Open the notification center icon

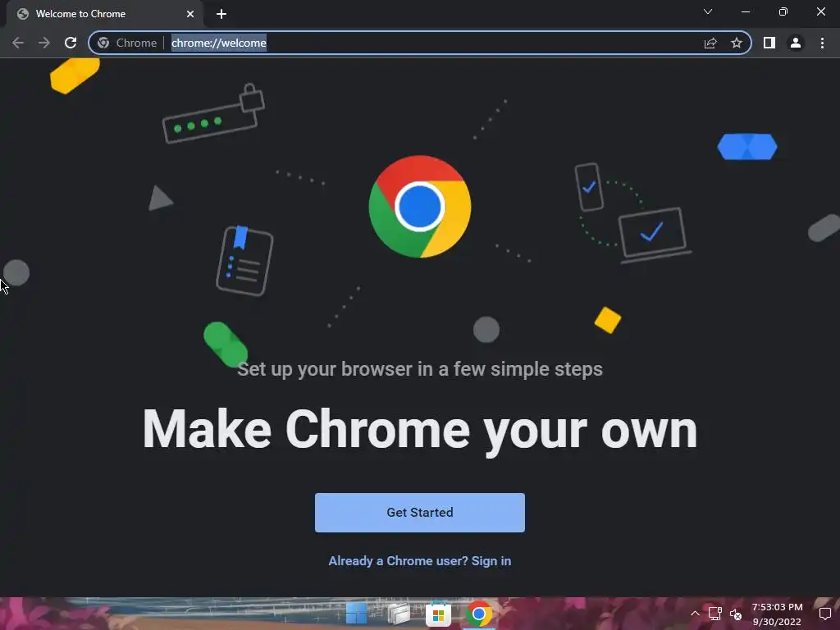point(825,614)
